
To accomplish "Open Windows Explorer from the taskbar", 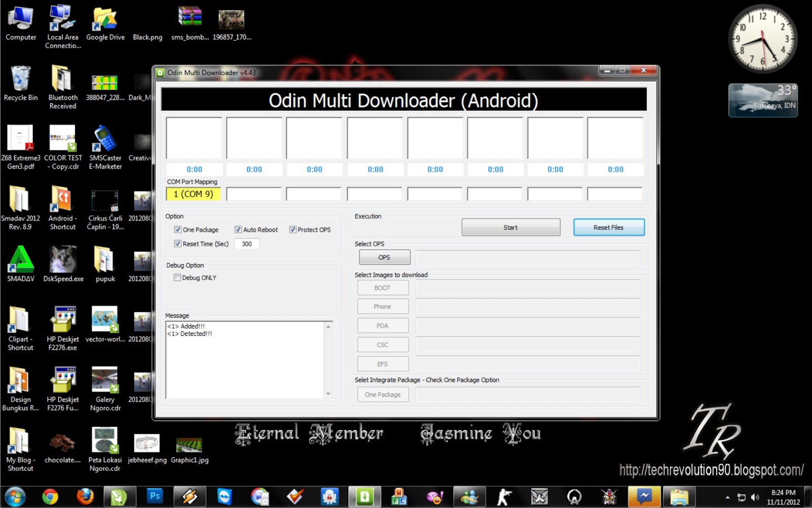I will click(679, 496).
